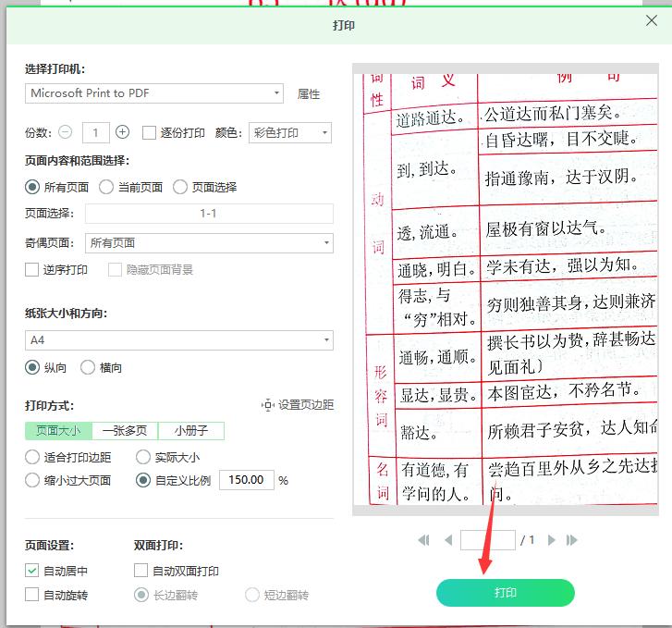Click the green 打印 button
This screenshot has width=672, height=628.
point(506,593)
